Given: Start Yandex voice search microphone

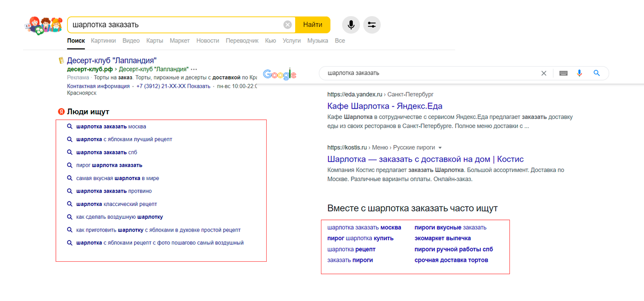Looking at the screenshot, I should click(351, 25).
